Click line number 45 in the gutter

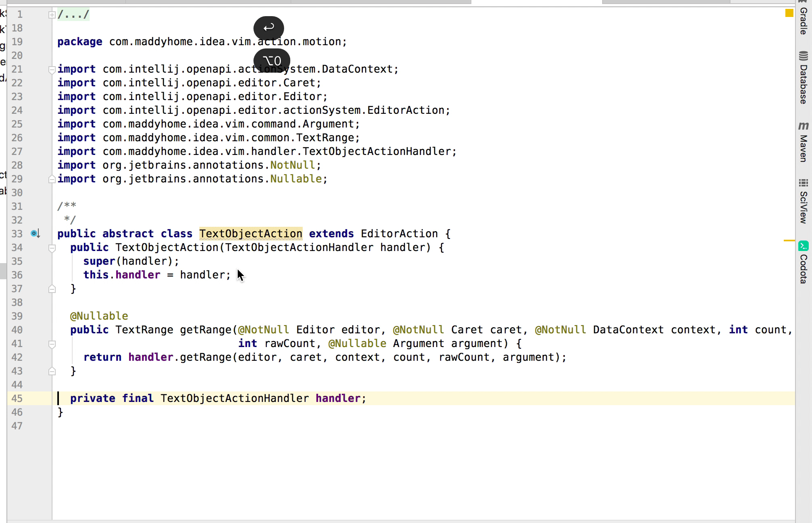[17, 398]
